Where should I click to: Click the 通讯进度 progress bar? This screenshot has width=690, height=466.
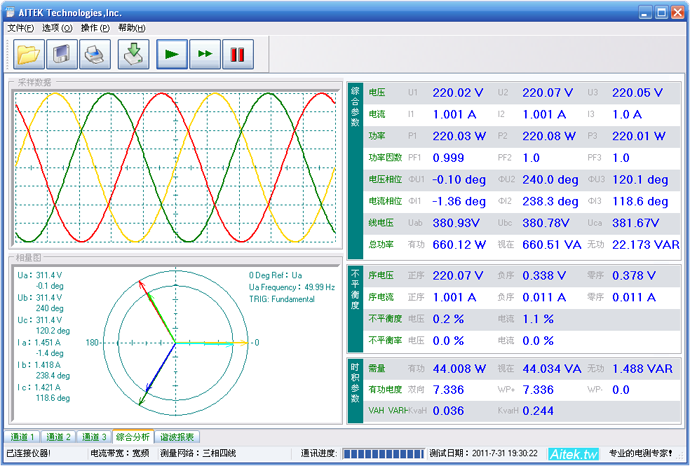click(x=382, y=454)
